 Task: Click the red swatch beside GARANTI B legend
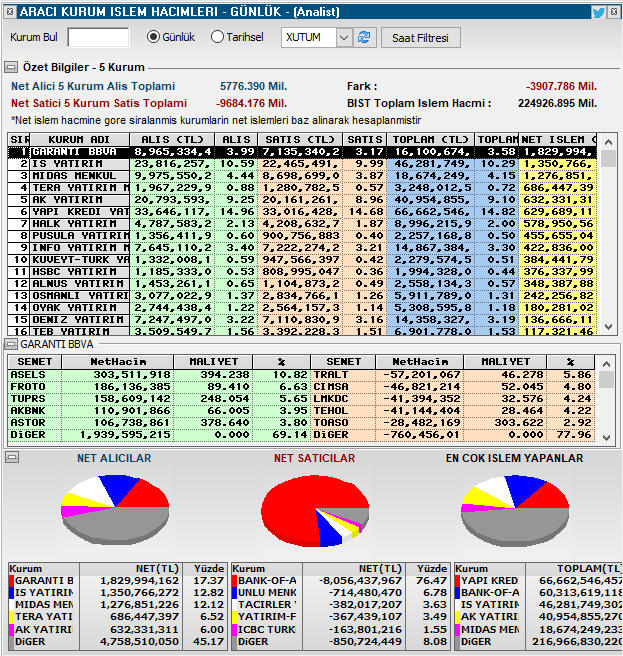12,581
